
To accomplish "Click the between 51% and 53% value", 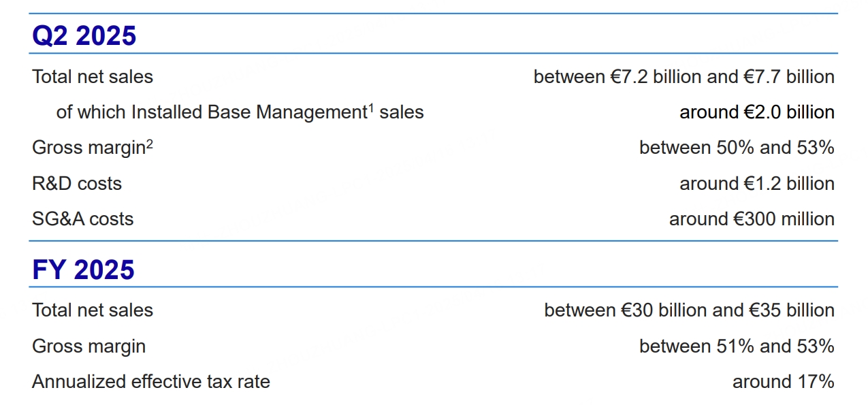I will point(737,346).
